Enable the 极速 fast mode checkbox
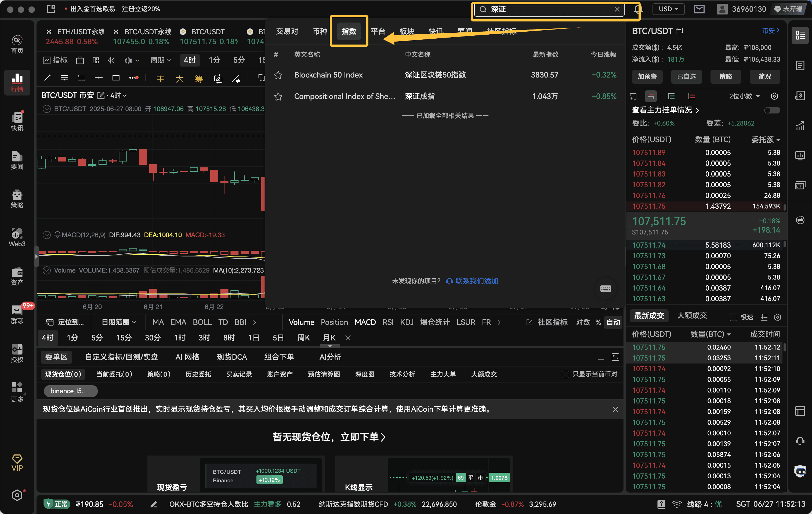 [733, 317]
